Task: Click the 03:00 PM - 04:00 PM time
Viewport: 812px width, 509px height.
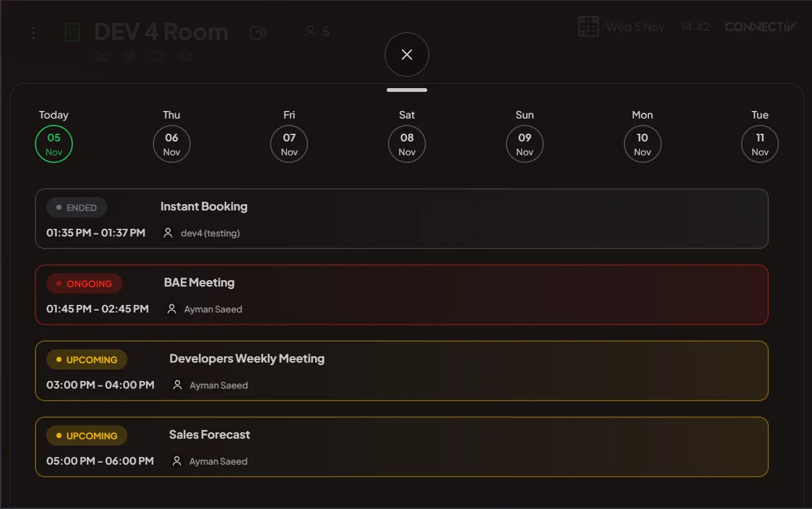Action: pos(100,385)
